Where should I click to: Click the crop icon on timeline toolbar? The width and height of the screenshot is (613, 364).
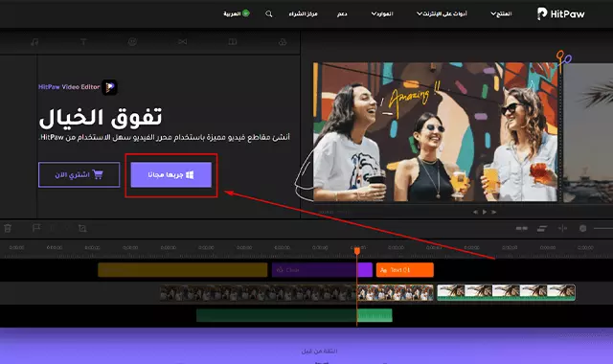click(82, 228)
